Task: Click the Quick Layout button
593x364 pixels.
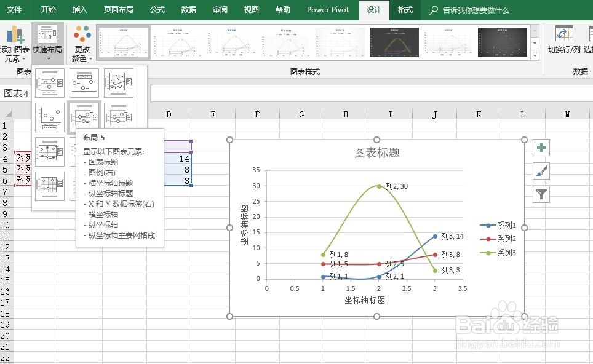Action: click(x=47, y=44)
